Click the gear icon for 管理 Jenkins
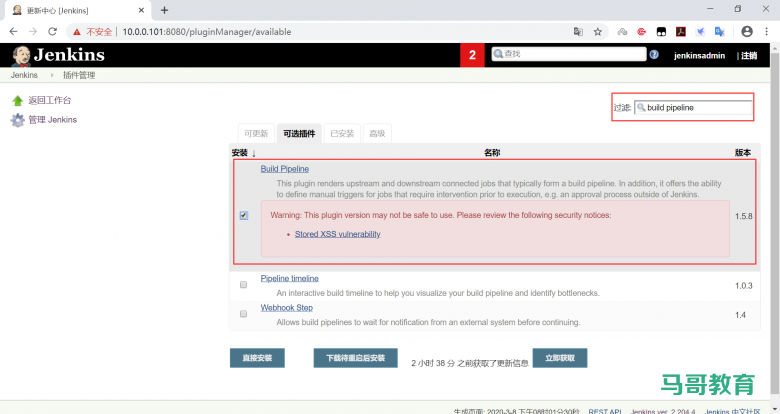 click(17, 120)
